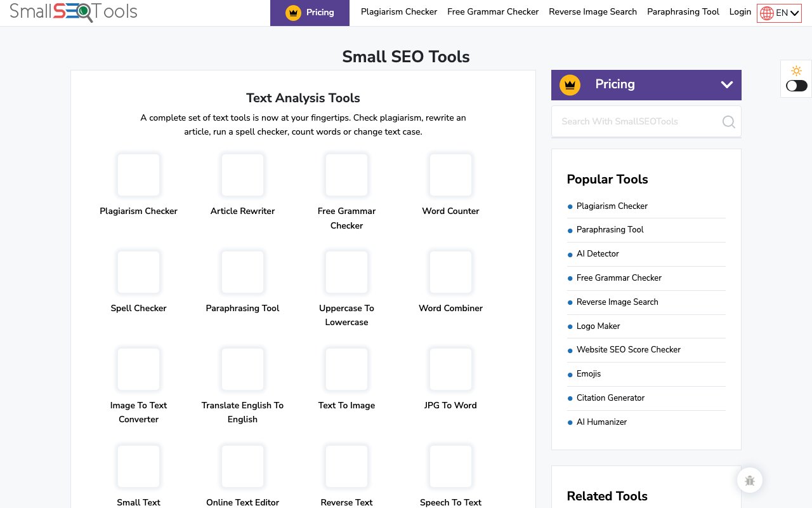Open Citation Generator in Popular Tools
Screen dimensions: 812x508
coord(610,398)
